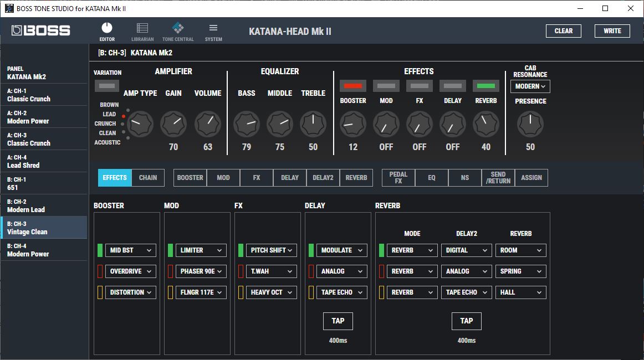
Task: Toggle the FX effect button
Action: (x=420, y=86)
